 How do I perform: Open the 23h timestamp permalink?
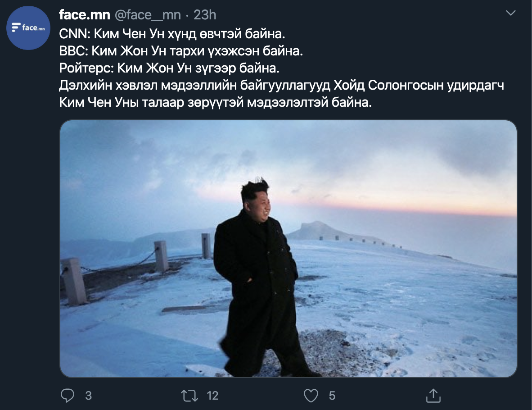click(x=205, y=15)
